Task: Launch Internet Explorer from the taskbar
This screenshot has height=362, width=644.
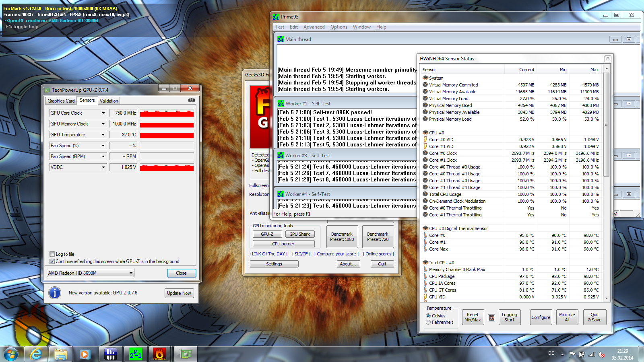Action: tap(36, 354)
